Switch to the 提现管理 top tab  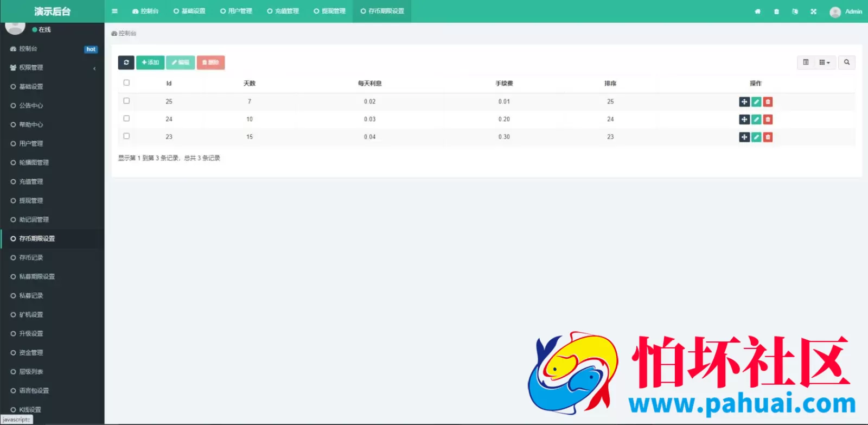click(x=329, y=11)
